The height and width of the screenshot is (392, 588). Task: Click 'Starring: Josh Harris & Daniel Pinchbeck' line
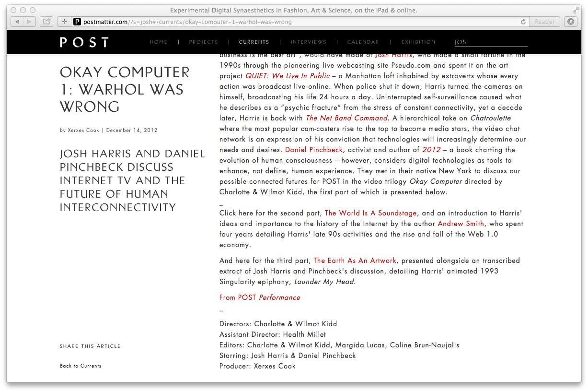pos(288,356)
